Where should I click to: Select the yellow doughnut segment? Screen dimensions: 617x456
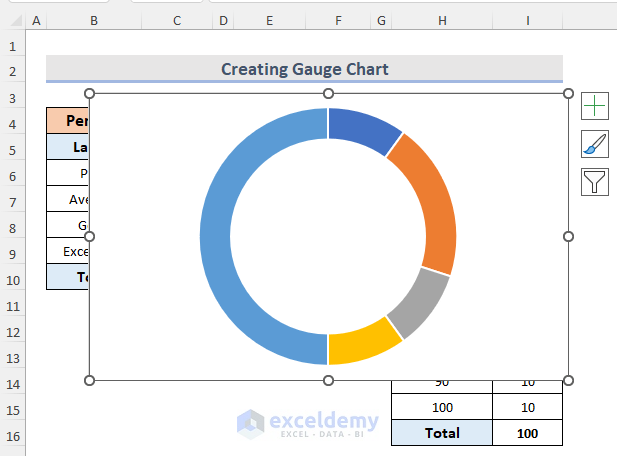[360, 344]
